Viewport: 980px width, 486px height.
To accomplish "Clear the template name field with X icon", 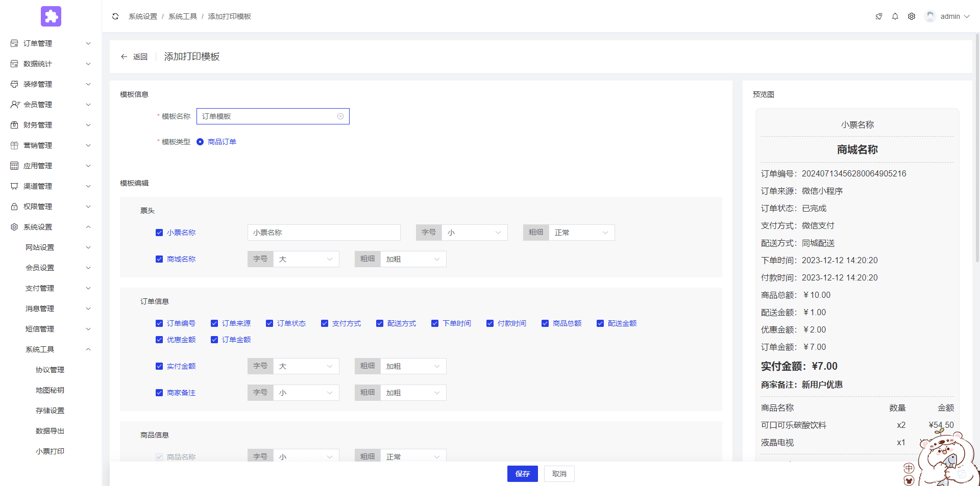I will click(x=340, y=116).
